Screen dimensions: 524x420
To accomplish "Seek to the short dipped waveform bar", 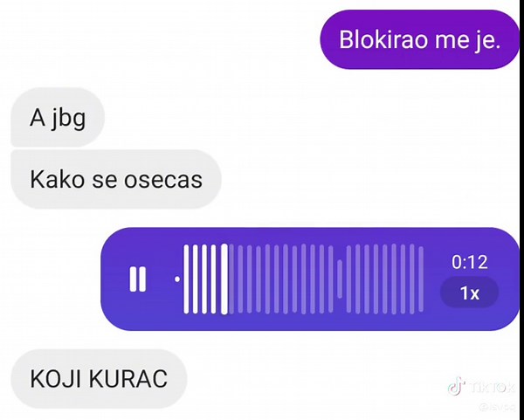I will 340,279.
